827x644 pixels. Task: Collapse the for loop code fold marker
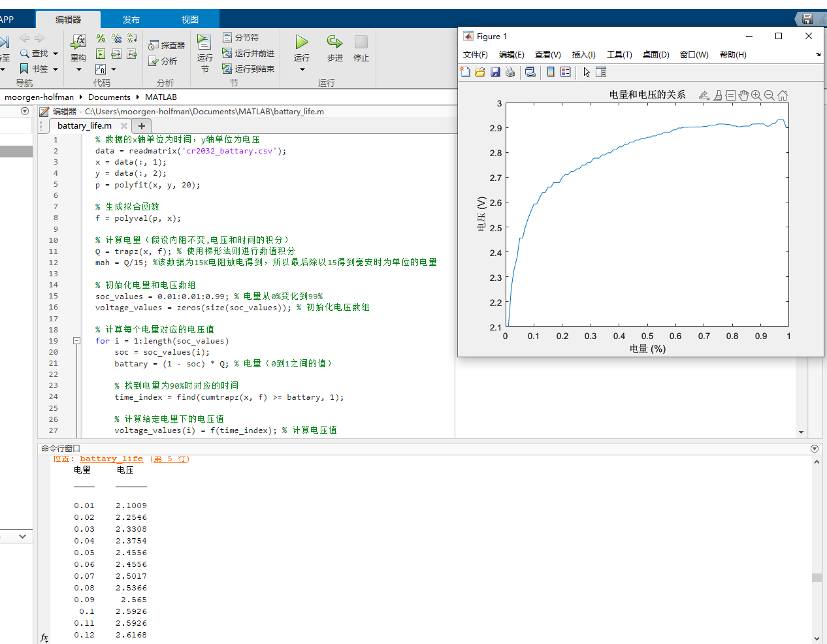coord(76,341)
